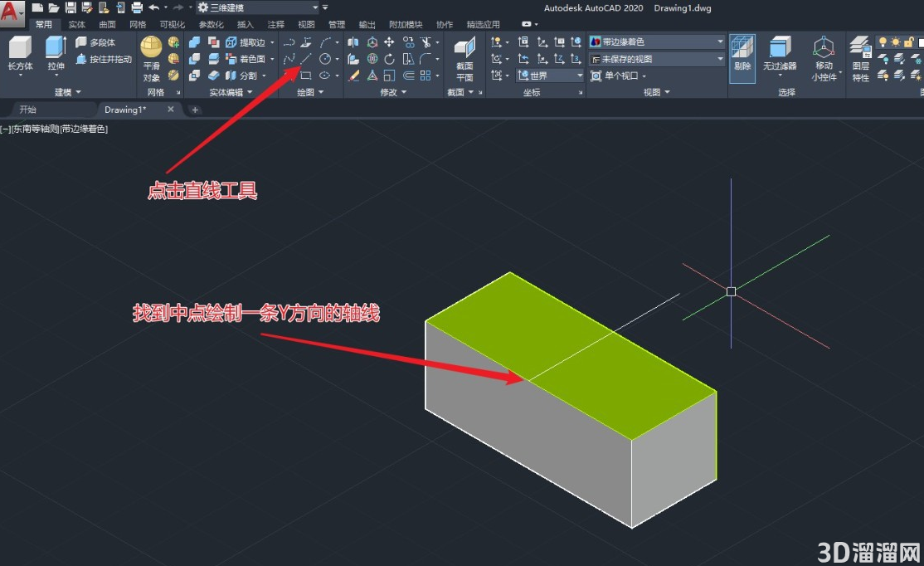Click the Erase tool in the 修改 panel
Image resolution: width=924 pixels, height=566 pixels.
(353, 76)
